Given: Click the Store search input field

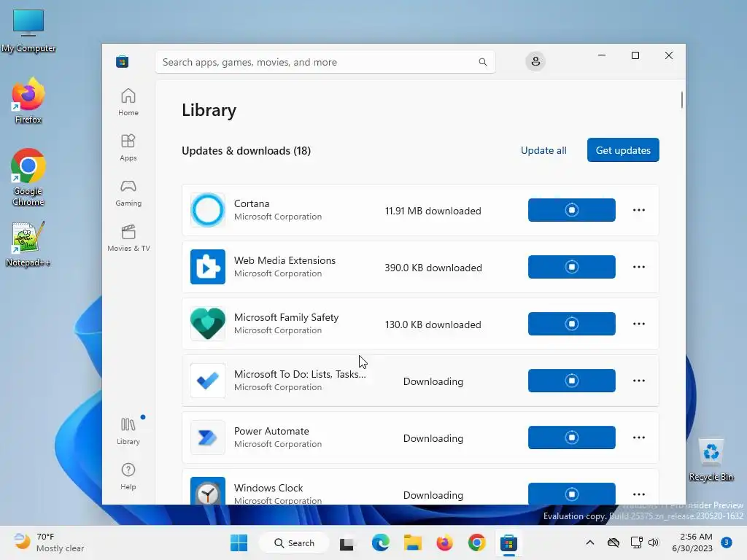Looking at the screenshot, I should pyautogui.click(x=325, y=62).
